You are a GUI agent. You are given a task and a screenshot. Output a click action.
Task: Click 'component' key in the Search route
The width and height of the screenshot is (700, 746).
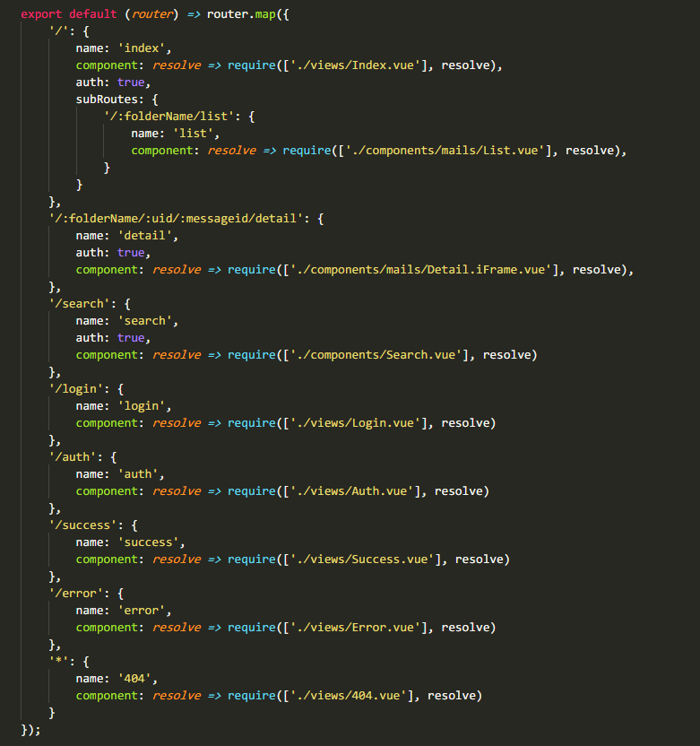pos(107,355)
